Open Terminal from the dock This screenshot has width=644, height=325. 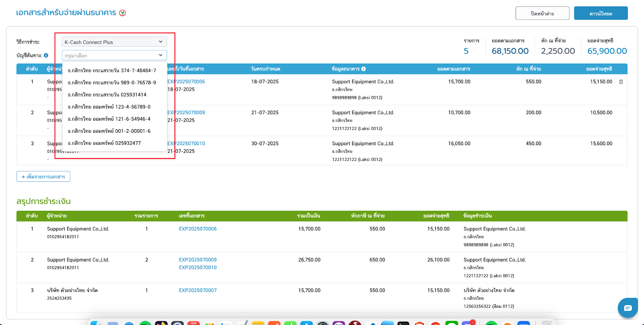coord(403,323)
